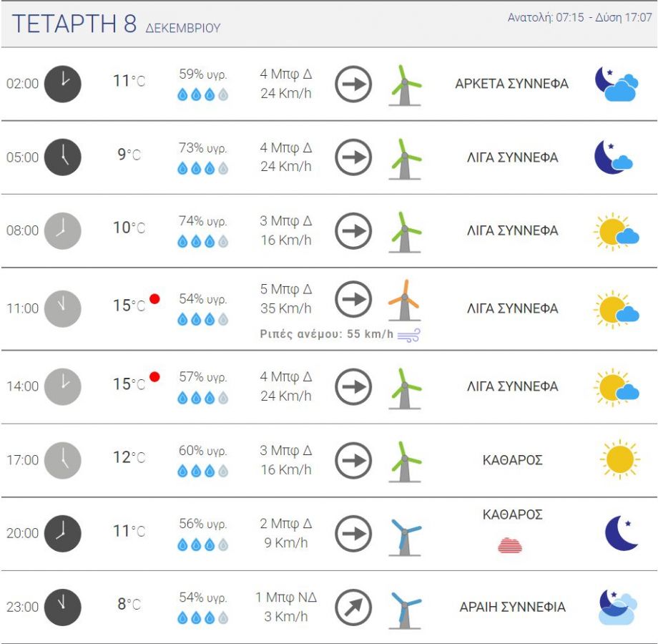The height and width of the screenshot is (644, 658).
Task: Click the light gray 14:00 clock icon
Action: point(63,386)
